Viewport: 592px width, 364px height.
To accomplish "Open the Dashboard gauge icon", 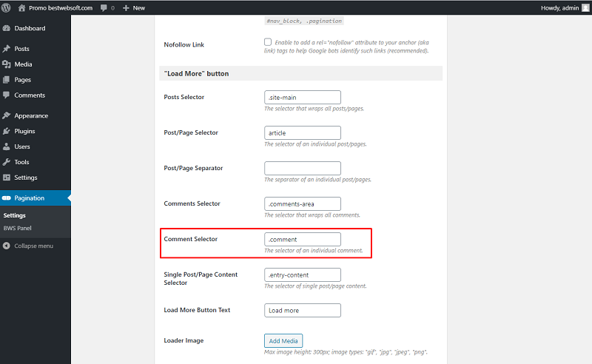I will 7,28.
